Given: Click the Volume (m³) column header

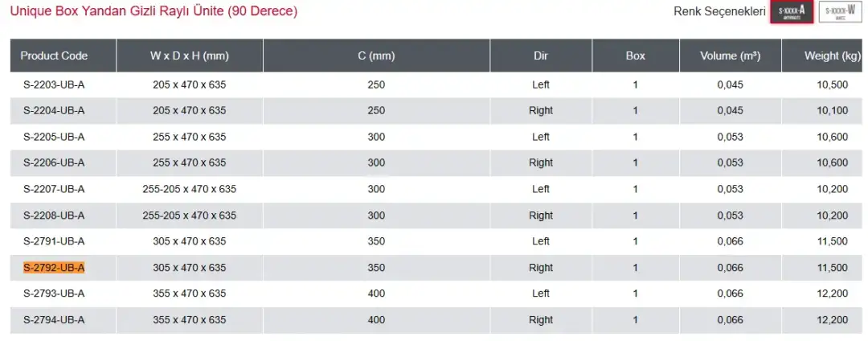Looking at the screenshot, I should (x=730, y=55).
